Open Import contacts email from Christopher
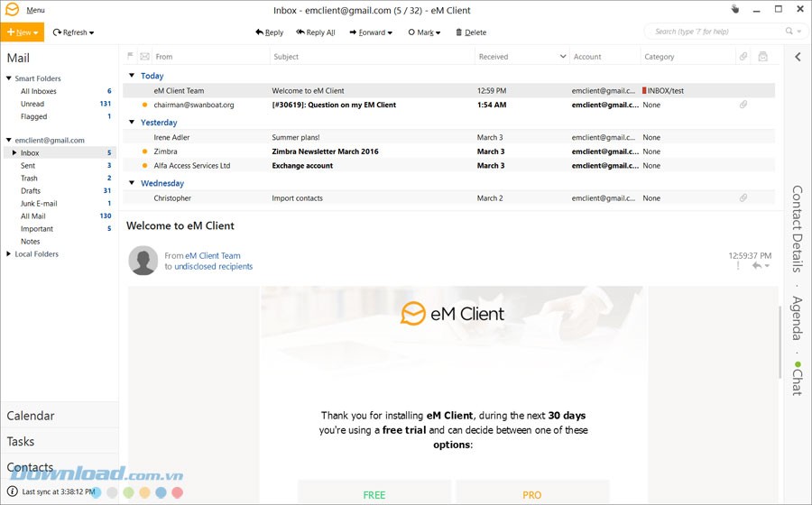The width and height of the screenshot is (812, 505). click(x=449, y=197)
